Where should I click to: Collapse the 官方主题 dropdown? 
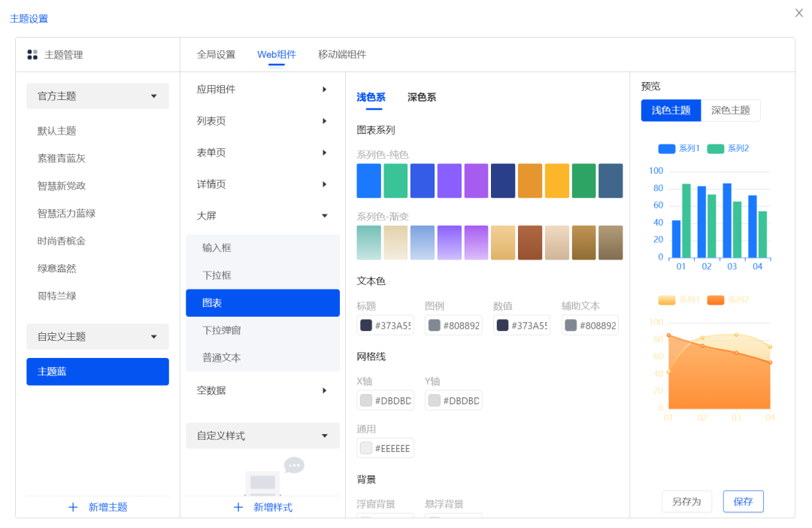97,96
